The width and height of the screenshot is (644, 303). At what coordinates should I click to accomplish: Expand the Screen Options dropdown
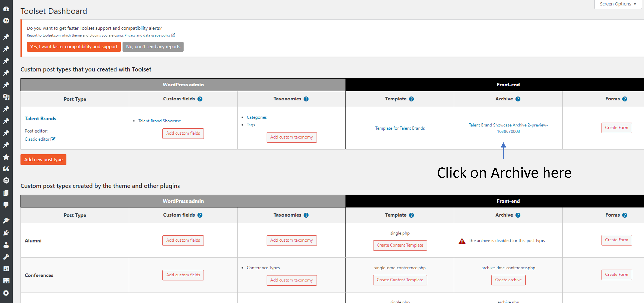pyautogui.click(x=618, y=4)
